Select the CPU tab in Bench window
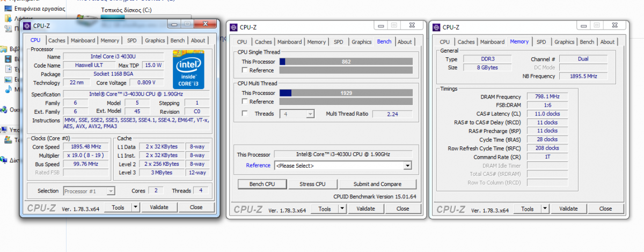 tap(242, 42)
